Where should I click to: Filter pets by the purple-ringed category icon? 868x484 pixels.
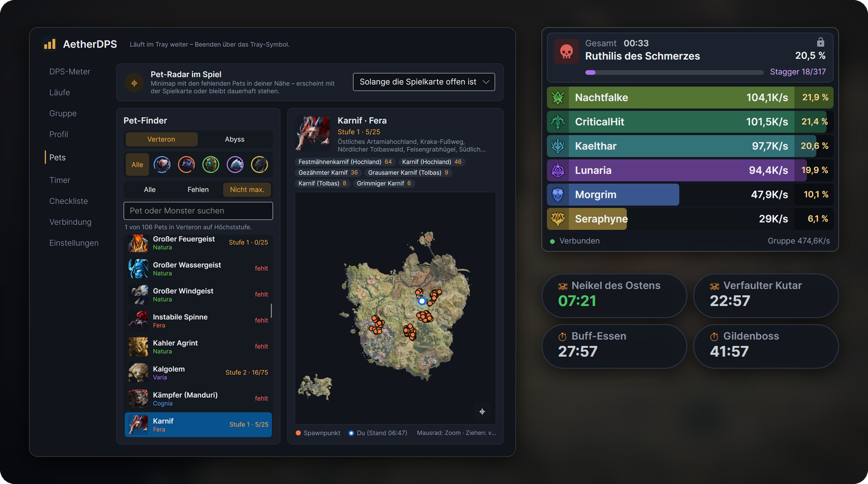click(x=235, y=164)
